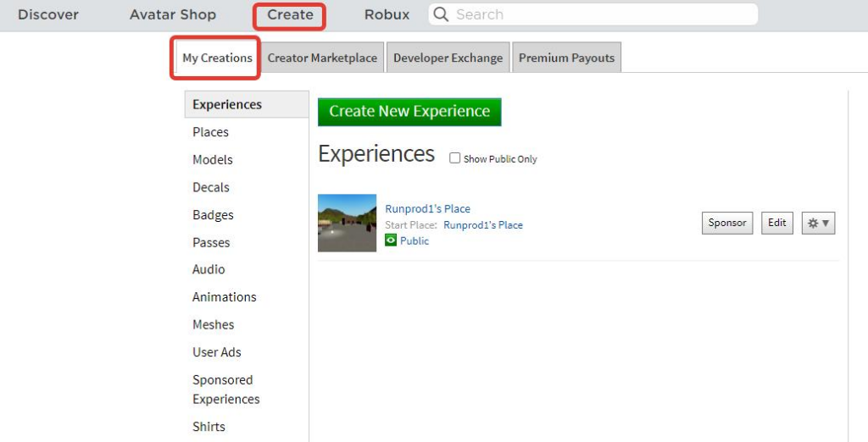
Task: Open the Runprod1's Place experience title link
Action: (427, 208)
